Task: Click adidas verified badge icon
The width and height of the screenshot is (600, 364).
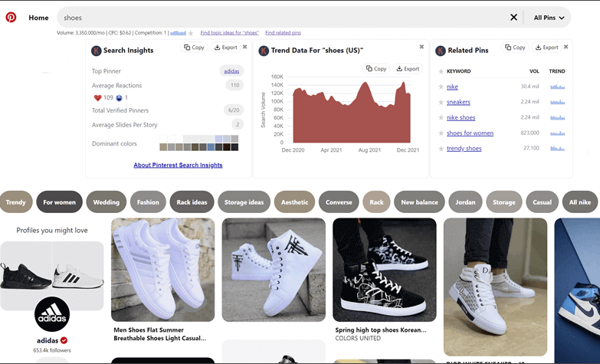Action: pyautogui.click(x=64, y=340)
